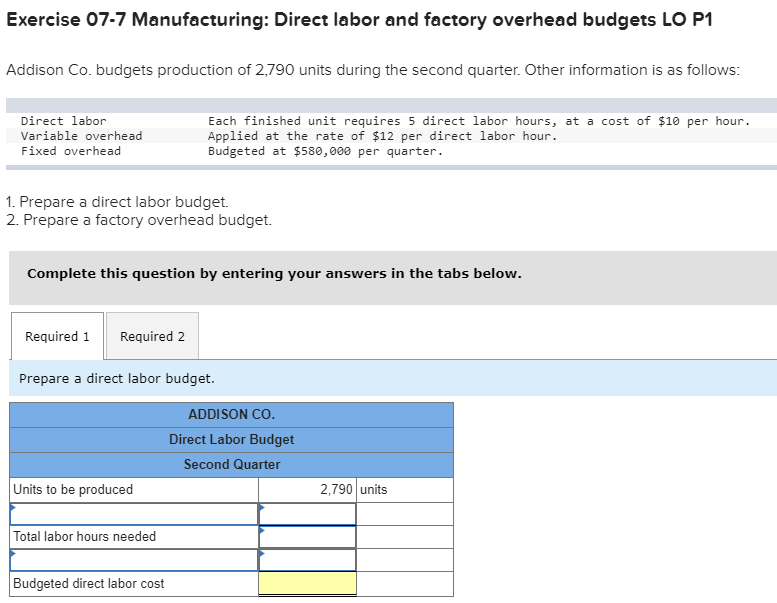Viewport: 777px width, 603px height.
Task: Select the value field right of the first blank label row
Action: pyautogui.click(x=307, y=514)
